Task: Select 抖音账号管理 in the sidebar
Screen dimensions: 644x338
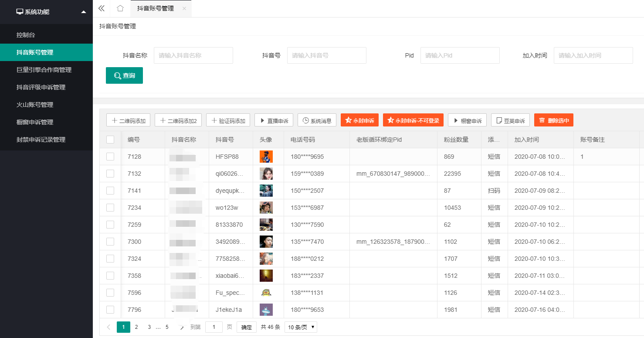Action: (x=46, y=52)
